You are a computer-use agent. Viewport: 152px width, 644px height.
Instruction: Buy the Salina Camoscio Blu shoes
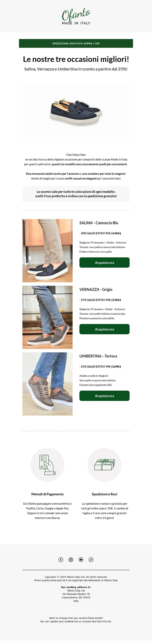(x=104, y=263)
